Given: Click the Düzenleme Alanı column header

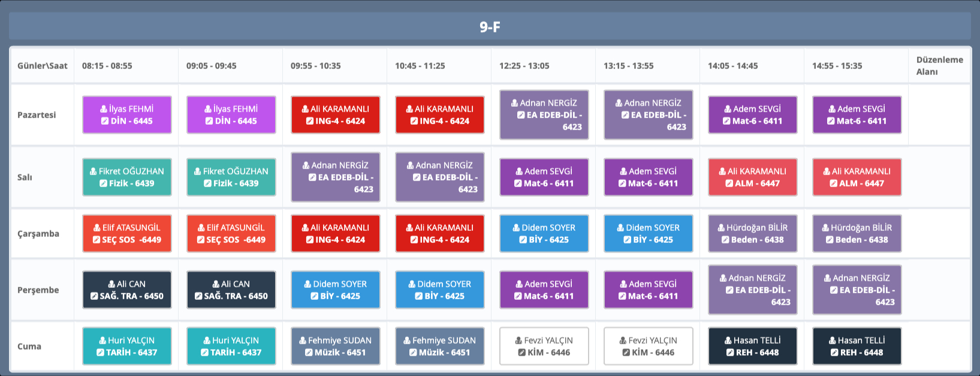Looking at the screenshot, I should point(939,65).
